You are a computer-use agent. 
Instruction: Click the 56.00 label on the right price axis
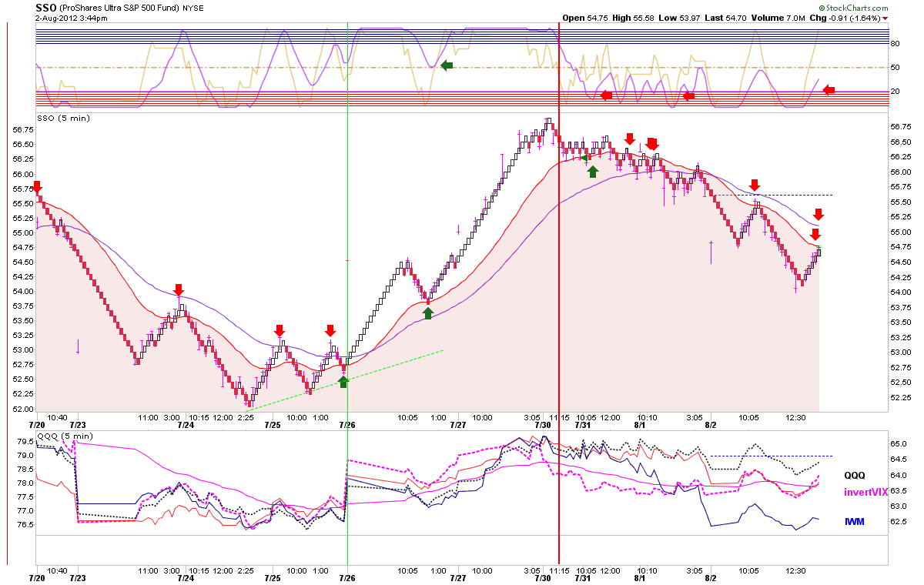[902, 173]
